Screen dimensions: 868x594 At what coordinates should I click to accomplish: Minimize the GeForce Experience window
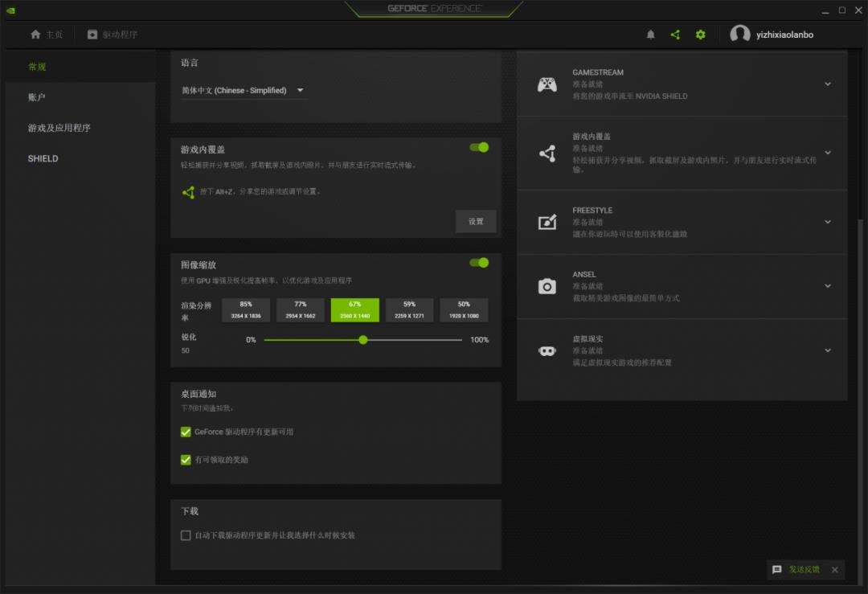click(825, 10)
